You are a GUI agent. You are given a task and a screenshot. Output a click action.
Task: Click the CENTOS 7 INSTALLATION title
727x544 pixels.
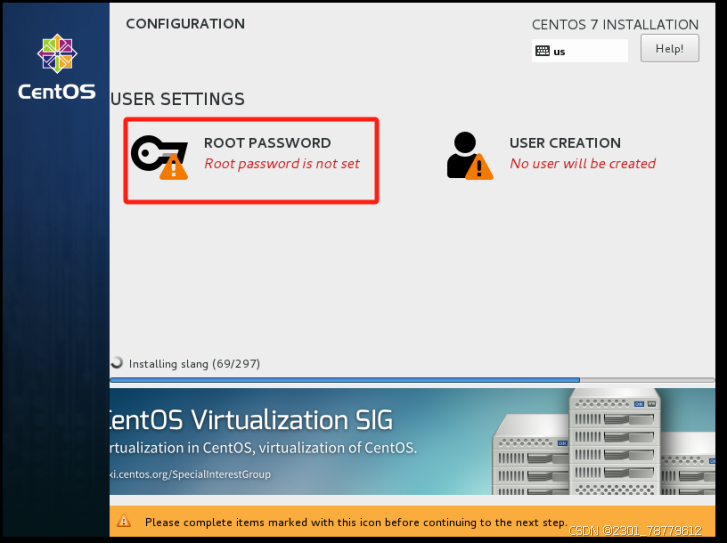(615, 25)
